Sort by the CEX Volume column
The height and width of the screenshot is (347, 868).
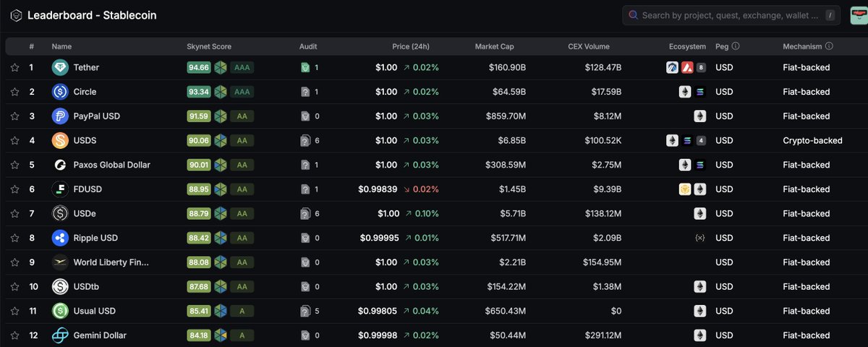pyautogui.click(x=589, y=46)
